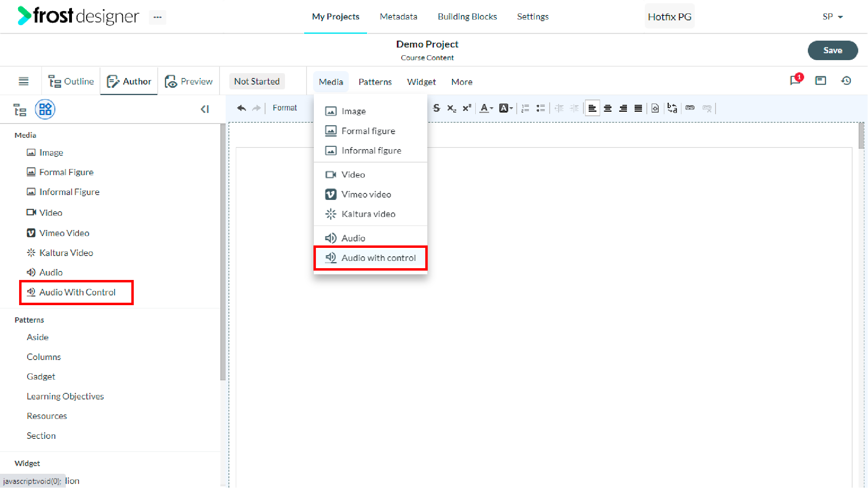Switch to tree structure view icon

pos(20,110)
